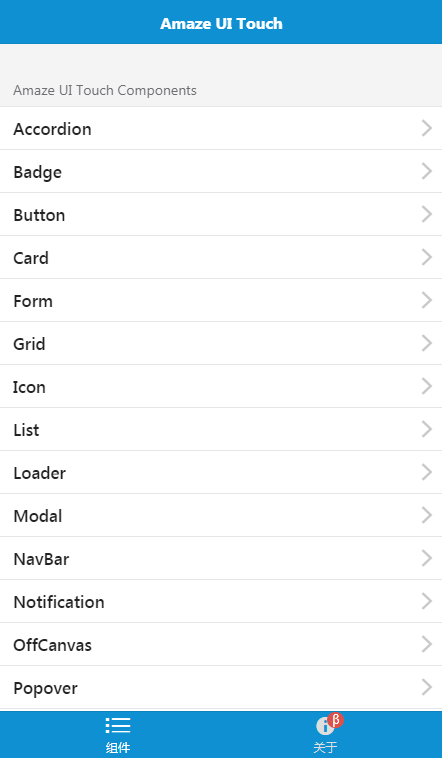Click the chevron arrow beside Loader
The width and height of the screenshot is (442, 758).
[427, 472]
